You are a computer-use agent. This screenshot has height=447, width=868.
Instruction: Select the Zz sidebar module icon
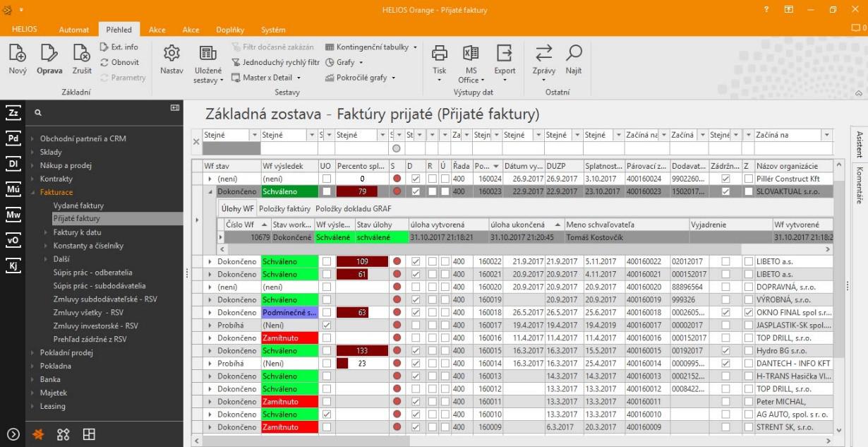click(13, 113)
